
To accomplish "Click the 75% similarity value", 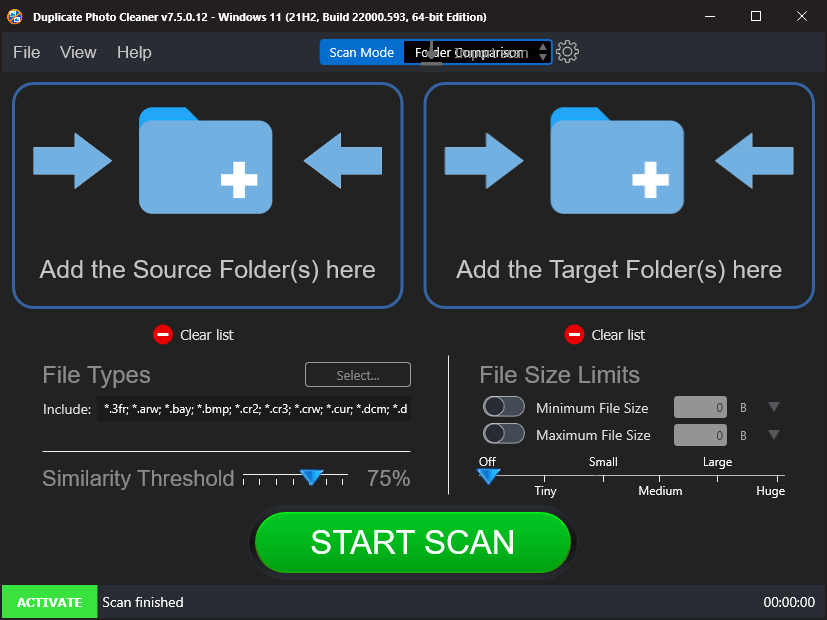I will coord(389,478).
